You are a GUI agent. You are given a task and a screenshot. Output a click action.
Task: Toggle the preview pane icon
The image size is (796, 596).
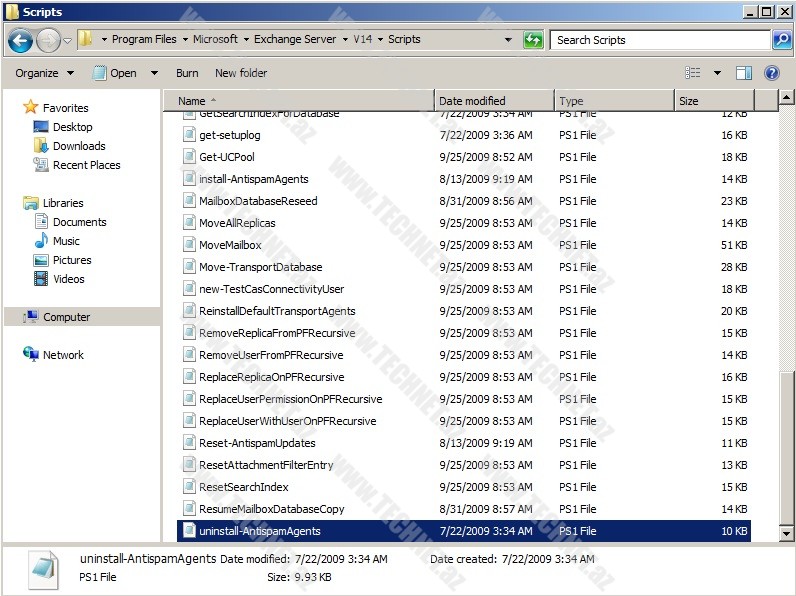[x=743, y=73]
